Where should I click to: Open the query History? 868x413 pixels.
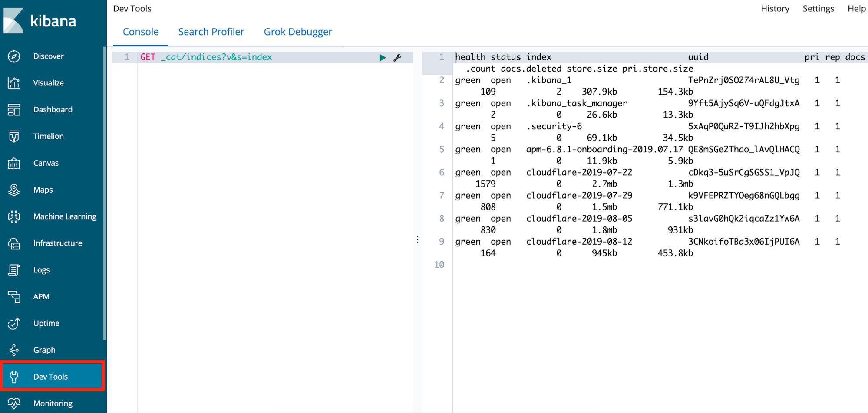point(775,8)
